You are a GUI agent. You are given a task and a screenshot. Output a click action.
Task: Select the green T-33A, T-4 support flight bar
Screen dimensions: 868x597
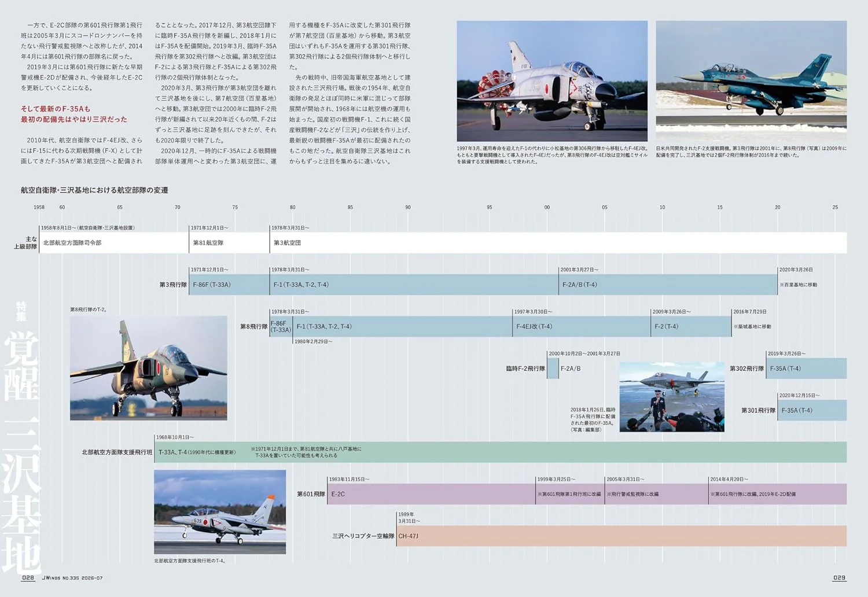pyautogui.click(x=501, y=452)
